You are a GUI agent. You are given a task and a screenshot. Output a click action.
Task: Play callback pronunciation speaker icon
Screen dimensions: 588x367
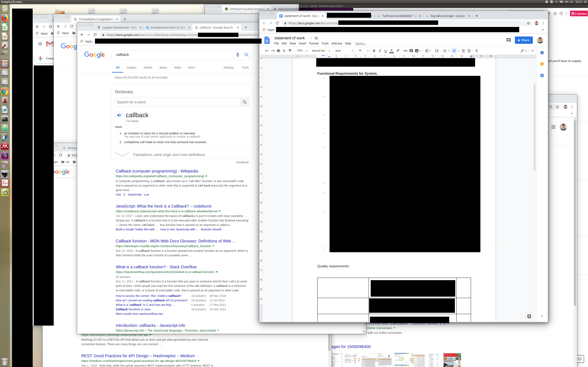pyautogui.click(x=119, y=115)
